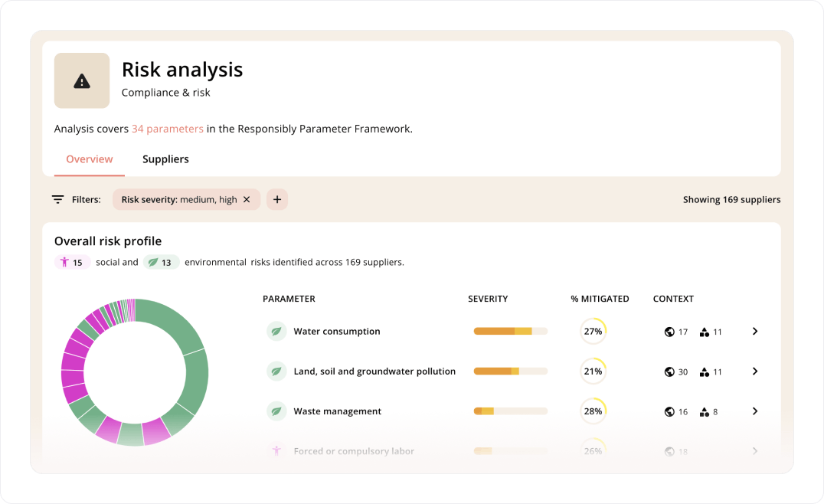Click the plus icon to add a filter
Viewport: 824px width, 504px height.
(x=276, y=198)
